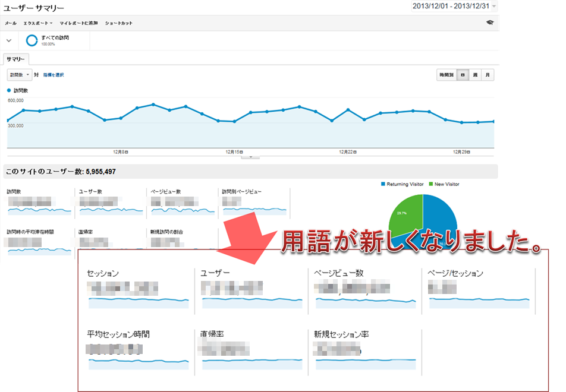Switch graph to weekly 週 view
Viewport: 566px width, 392px height.
[x=475, y=75]
